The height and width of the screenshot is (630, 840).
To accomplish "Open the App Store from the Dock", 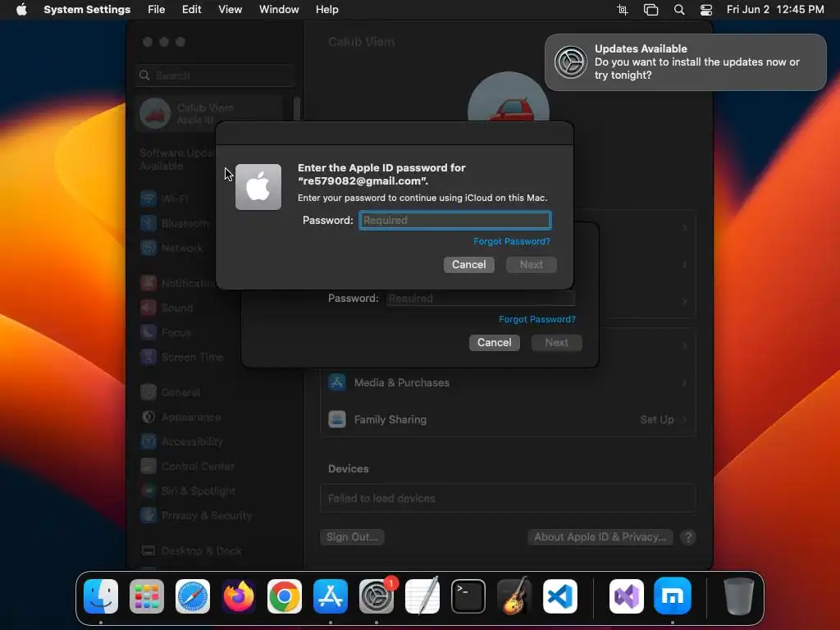I will tap(331, 596).
